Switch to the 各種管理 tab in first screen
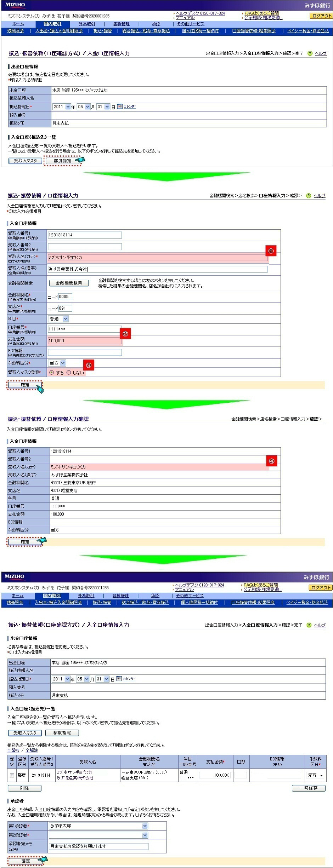333x868 pixels. pyautogui.click(x=122, y=24)
